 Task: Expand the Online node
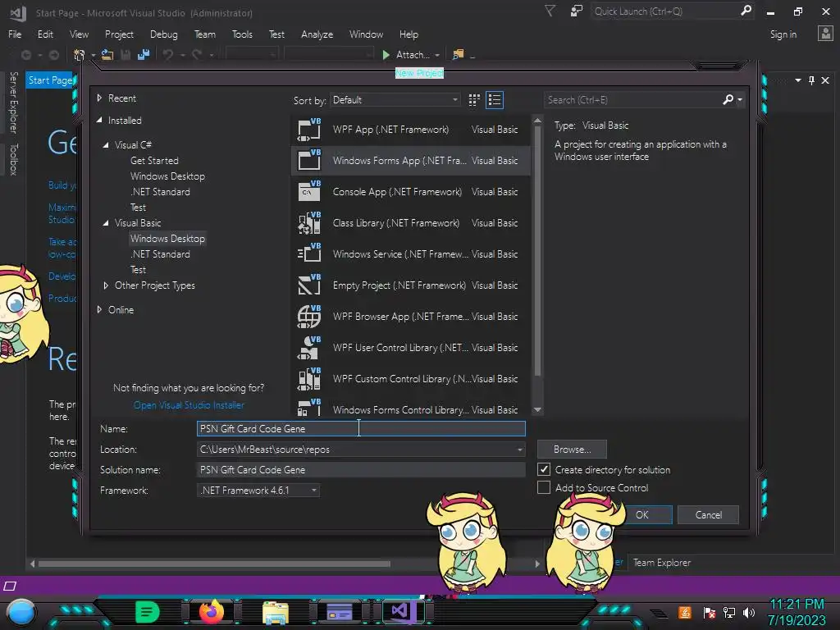point(99,309)
